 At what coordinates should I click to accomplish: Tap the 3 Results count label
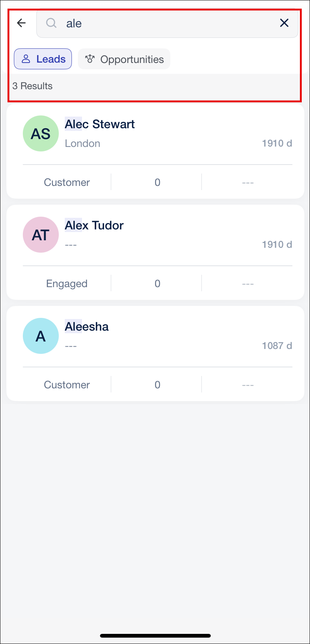pos(33,86)
